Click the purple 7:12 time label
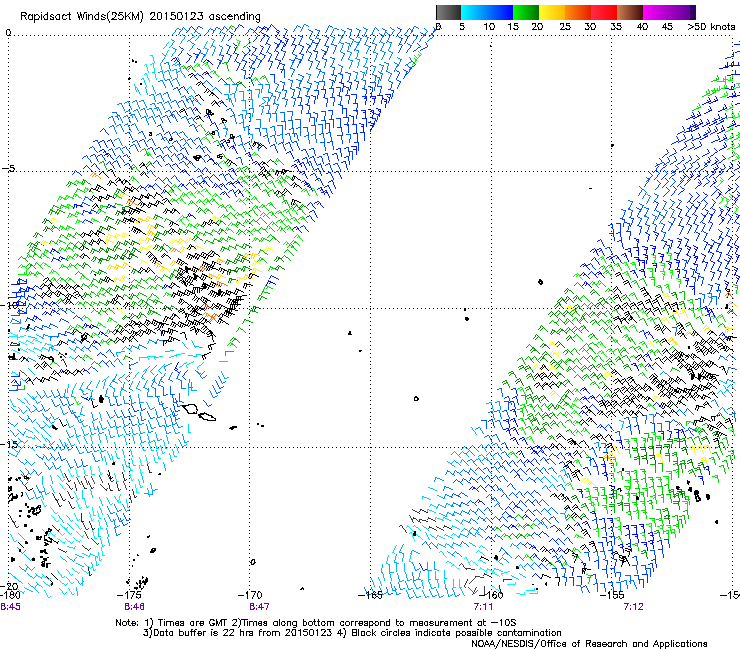 coord(633,607)
